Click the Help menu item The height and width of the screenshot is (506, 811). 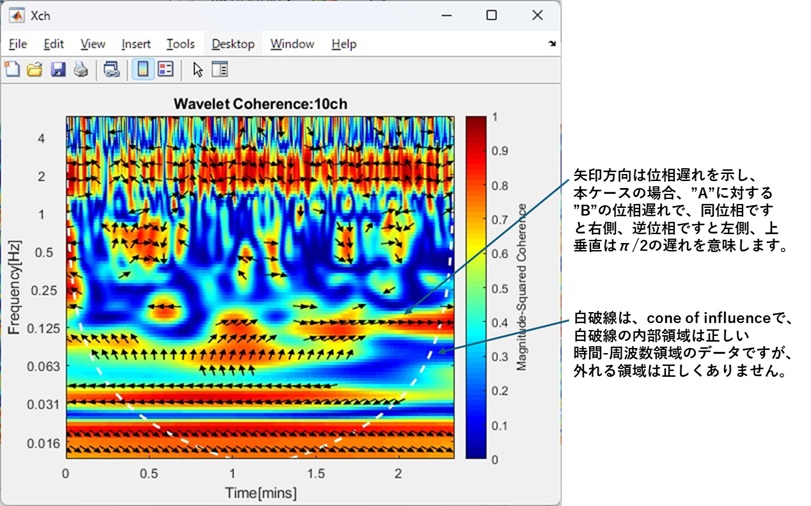(343, 44)
